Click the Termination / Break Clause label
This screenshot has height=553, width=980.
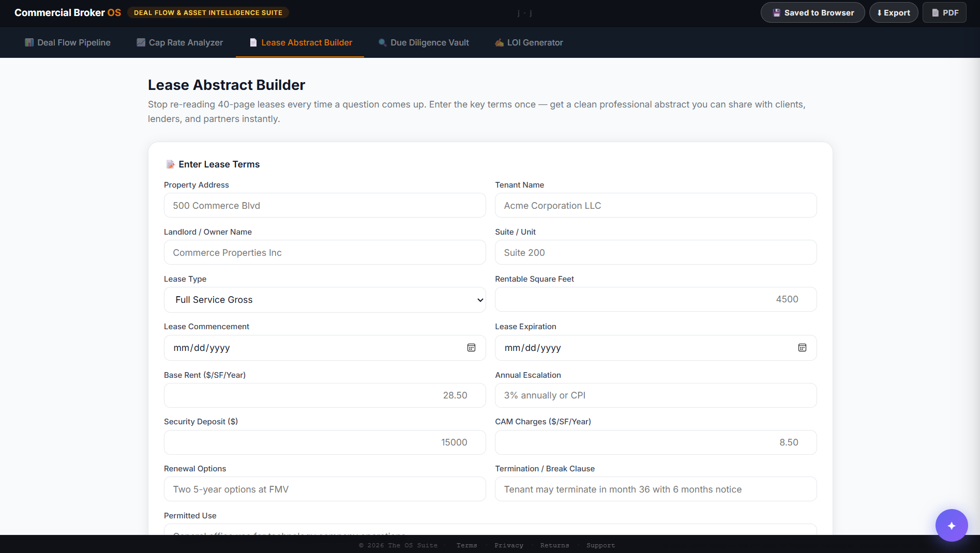[x=545, y=469]
